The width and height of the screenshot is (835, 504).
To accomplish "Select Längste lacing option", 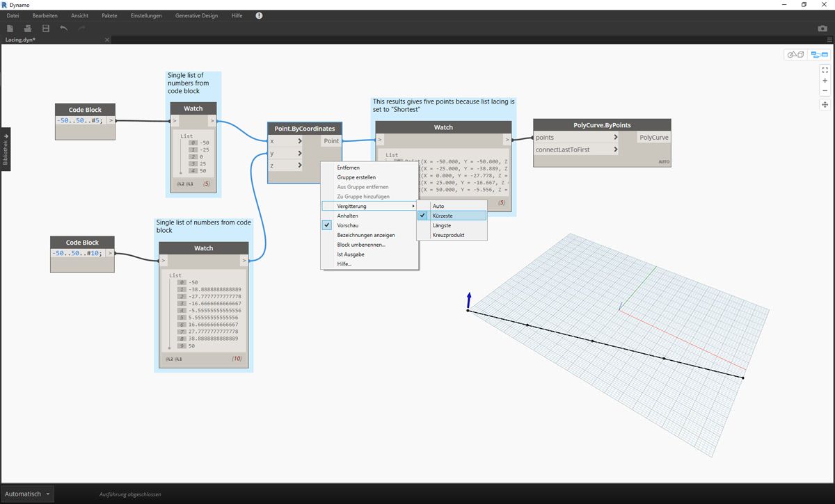I will pos(452,225).
